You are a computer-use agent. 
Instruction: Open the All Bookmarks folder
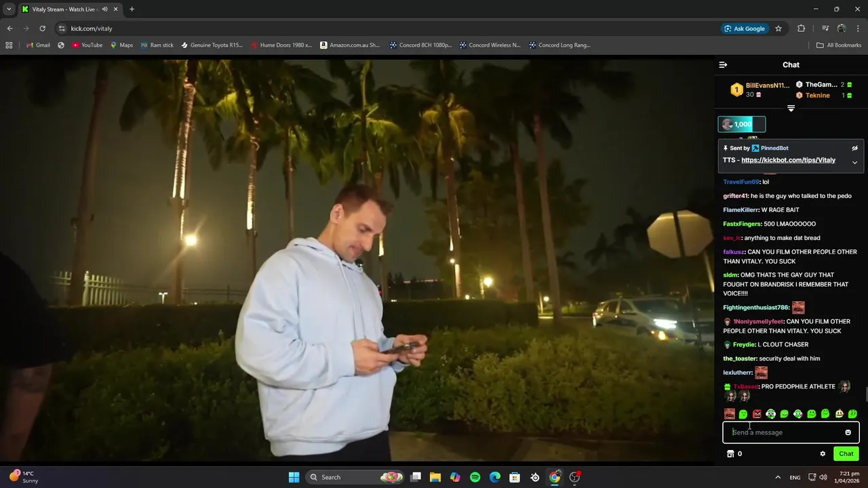pyautogui.click(x=839, y=45)
